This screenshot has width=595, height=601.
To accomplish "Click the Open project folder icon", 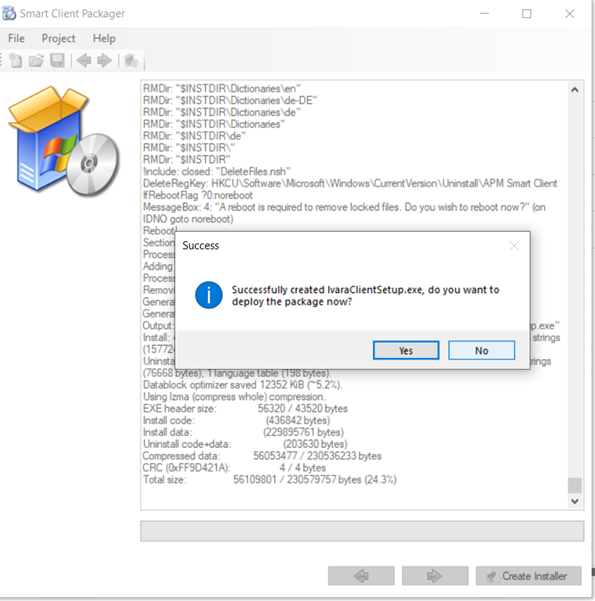I will pyautogui.click(x=36, y=61).
